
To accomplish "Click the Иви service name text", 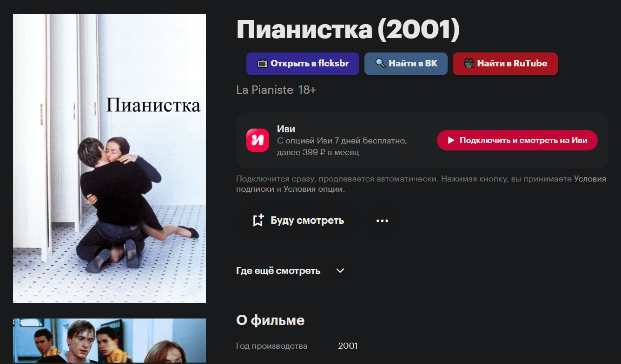I will tap(286, 129).
